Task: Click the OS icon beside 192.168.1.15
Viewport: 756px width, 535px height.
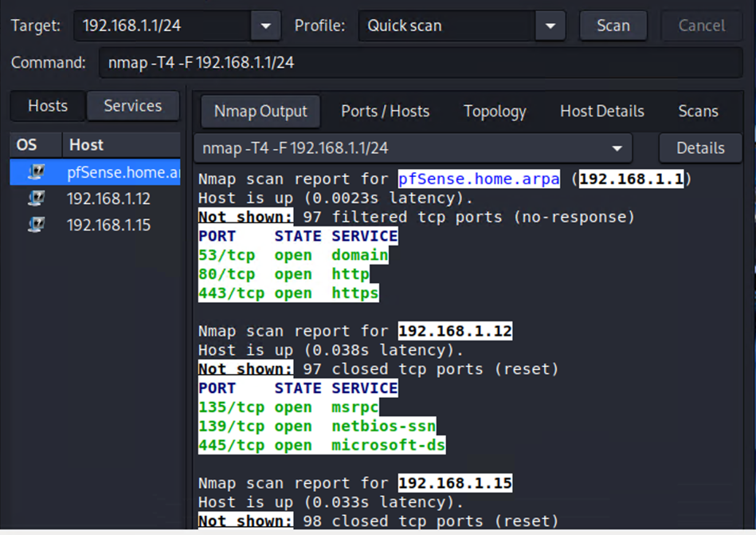Action: tap(36, 224)
